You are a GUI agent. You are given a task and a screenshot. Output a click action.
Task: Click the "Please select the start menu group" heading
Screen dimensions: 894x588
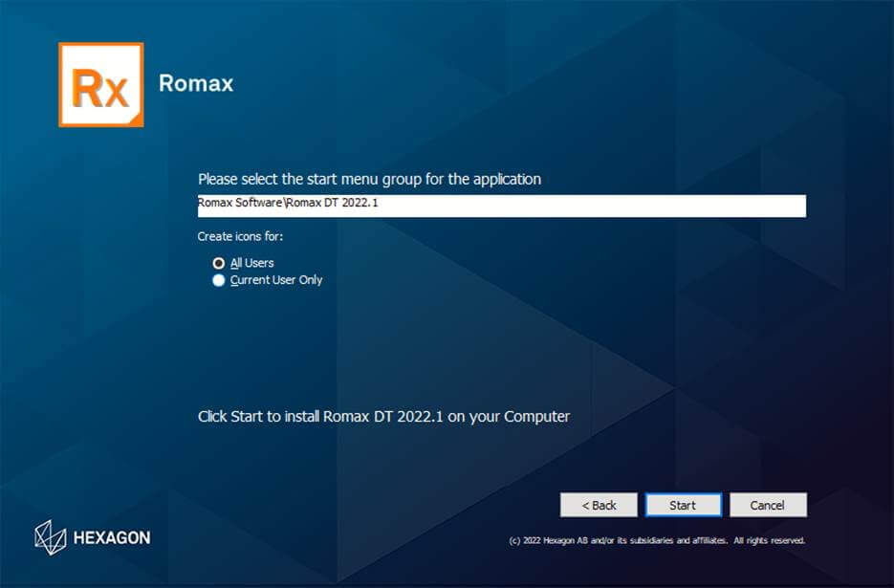[369, 179]
